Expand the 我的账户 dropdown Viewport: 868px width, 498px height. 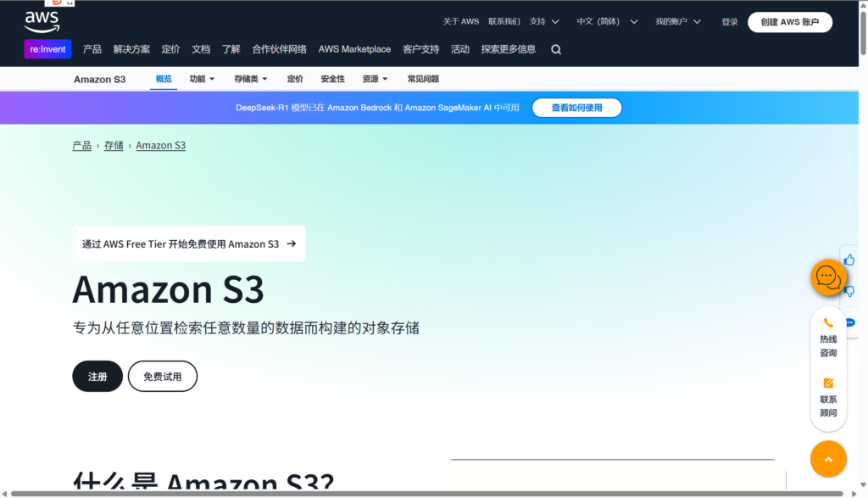coord(677,21)
